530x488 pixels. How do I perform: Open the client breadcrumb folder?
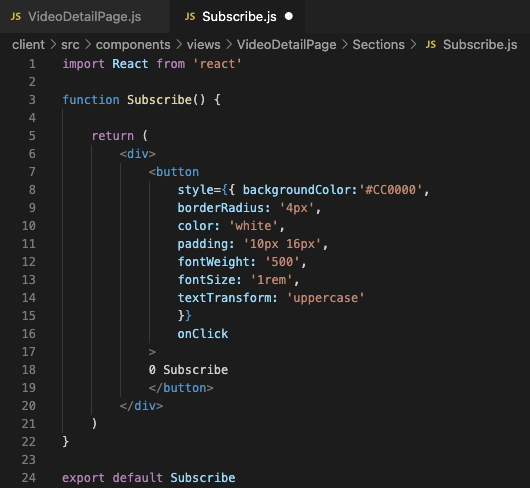[28, 45]
